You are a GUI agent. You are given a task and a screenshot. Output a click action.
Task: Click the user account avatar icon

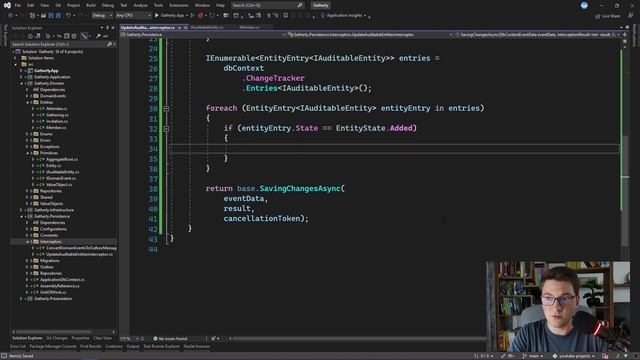click(x=584, y=5)
